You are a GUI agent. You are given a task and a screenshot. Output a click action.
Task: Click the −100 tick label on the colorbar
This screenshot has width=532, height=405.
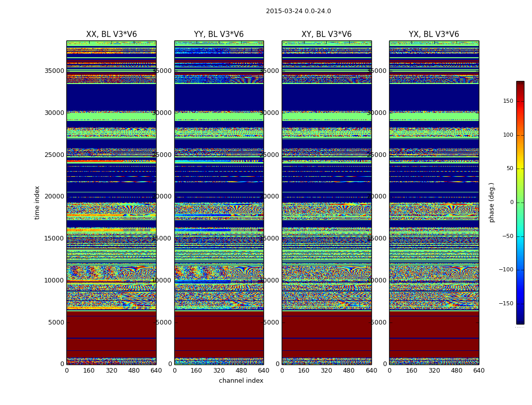(x=505, y=270)
